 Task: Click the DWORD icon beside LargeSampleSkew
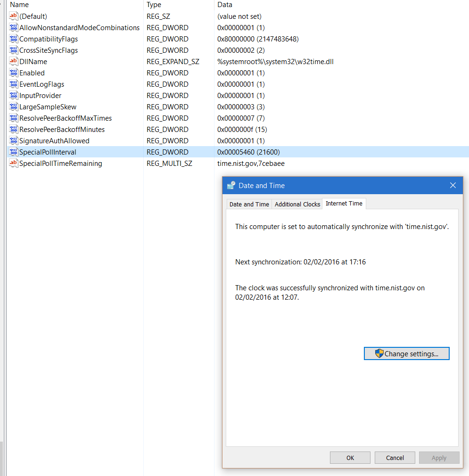point(13,107)
